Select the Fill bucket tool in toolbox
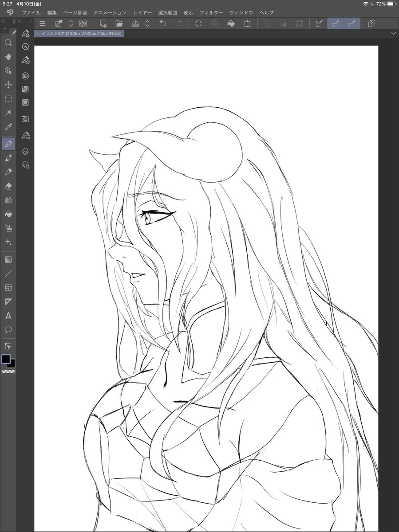This screenshot has width=399, height=532. pos(8,214)
